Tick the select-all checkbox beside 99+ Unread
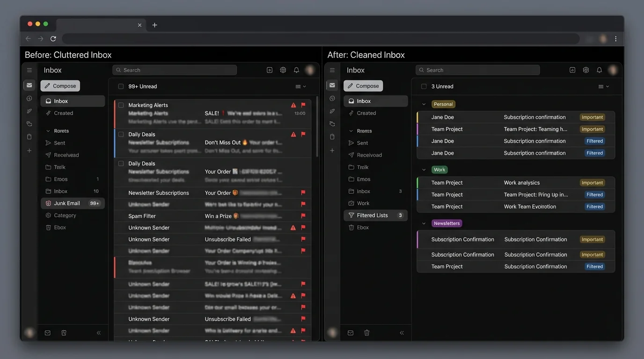The width and height of the screenshot is (644, 359). click(121, 86)
